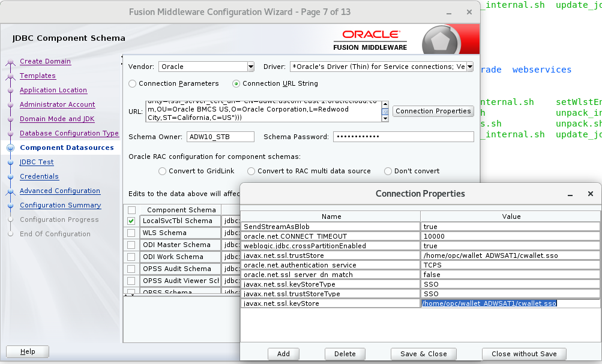Viewport: 602px width, 364px height.
Task: Go to the Templates step
Action: point(38,76)
